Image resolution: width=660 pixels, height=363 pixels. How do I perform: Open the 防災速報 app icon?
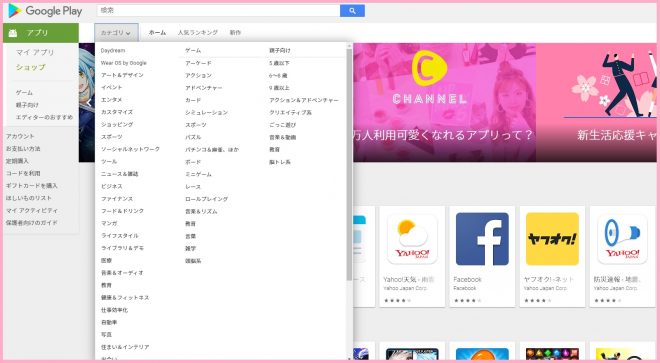point(622,239)
